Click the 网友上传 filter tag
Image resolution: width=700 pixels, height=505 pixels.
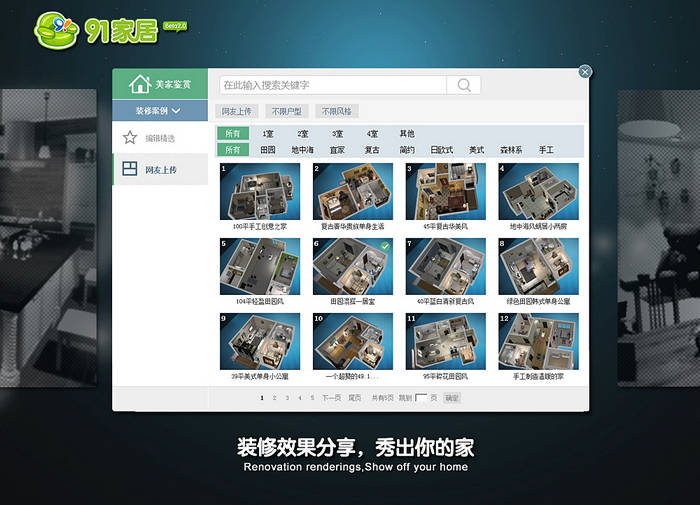click(237, 111)
